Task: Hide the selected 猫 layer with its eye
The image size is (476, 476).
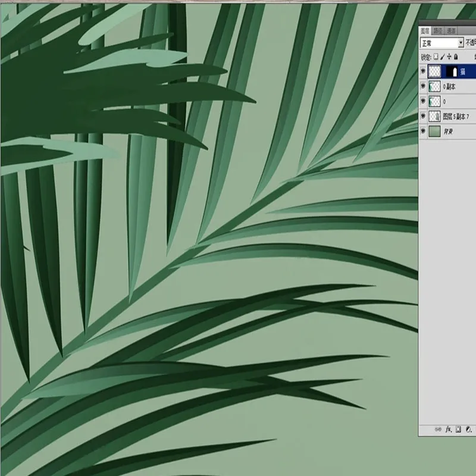Action: pyautogui.click(x=423, y=71)
